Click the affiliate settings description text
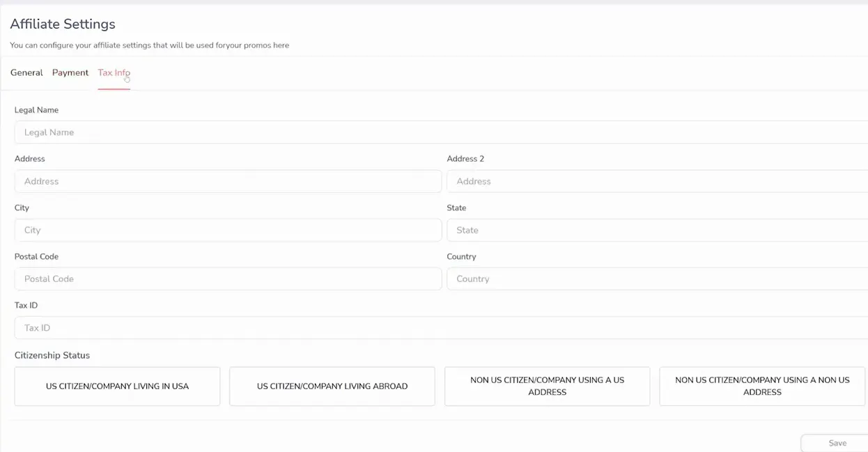Screen dimensions: 868x452 tap(149, 45)
